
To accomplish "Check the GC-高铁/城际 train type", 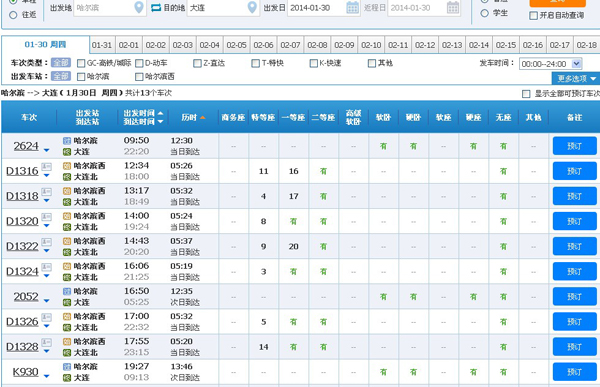I will coord(81,63).
